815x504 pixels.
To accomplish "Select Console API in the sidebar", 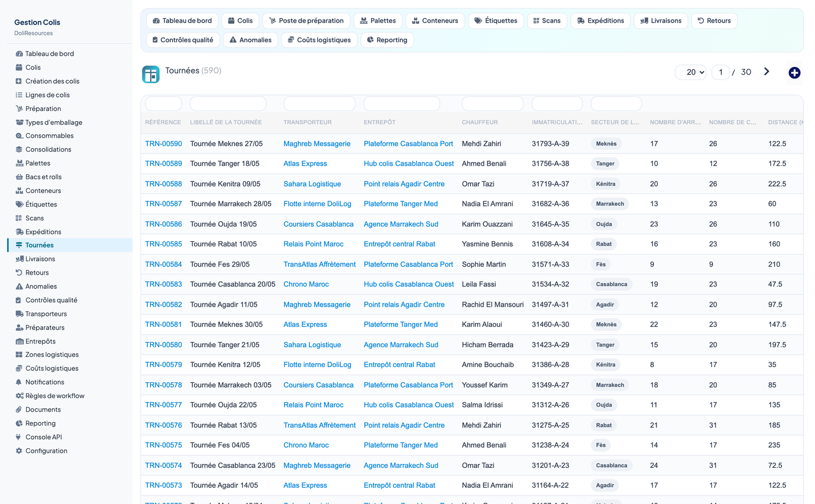I will coord(43,437).
